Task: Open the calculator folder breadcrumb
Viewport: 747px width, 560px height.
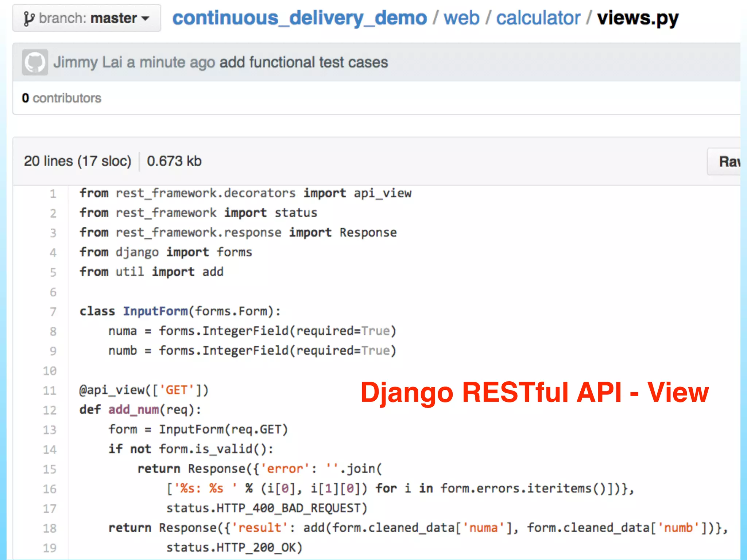Action: pyautogui.click(x=538, y=18)
